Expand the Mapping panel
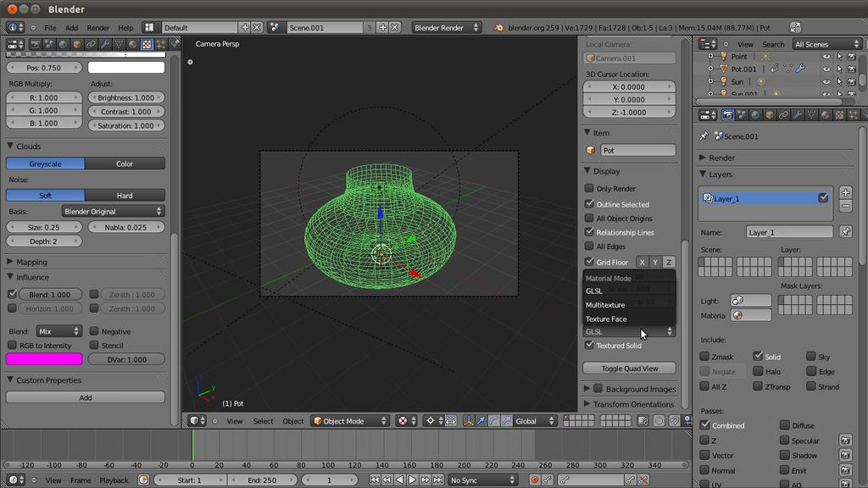The height and width of the screenshot is (488, 868). coord(10,262)
